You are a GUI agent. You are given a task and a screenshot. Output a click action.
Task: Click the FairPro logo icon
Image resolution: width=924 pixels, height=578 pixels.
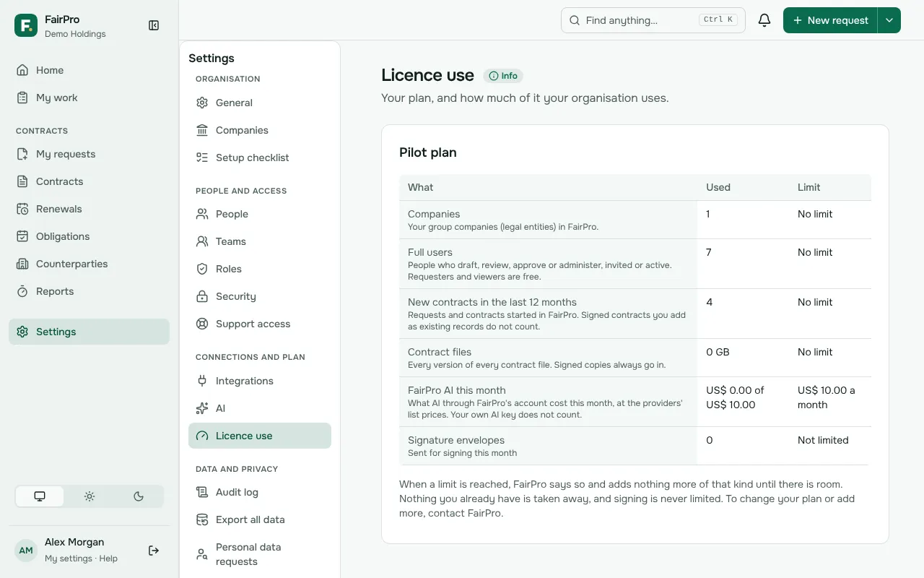(26, 25)
